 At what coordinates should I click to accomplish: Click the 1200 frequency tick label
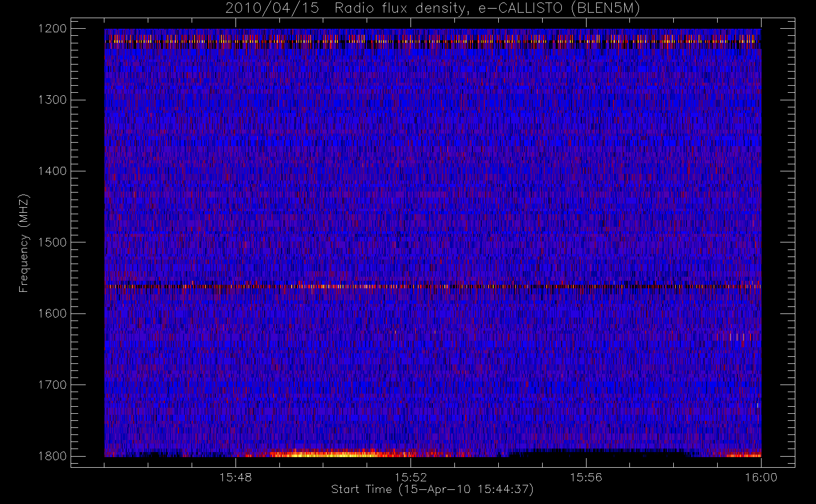tap(52, 29)
